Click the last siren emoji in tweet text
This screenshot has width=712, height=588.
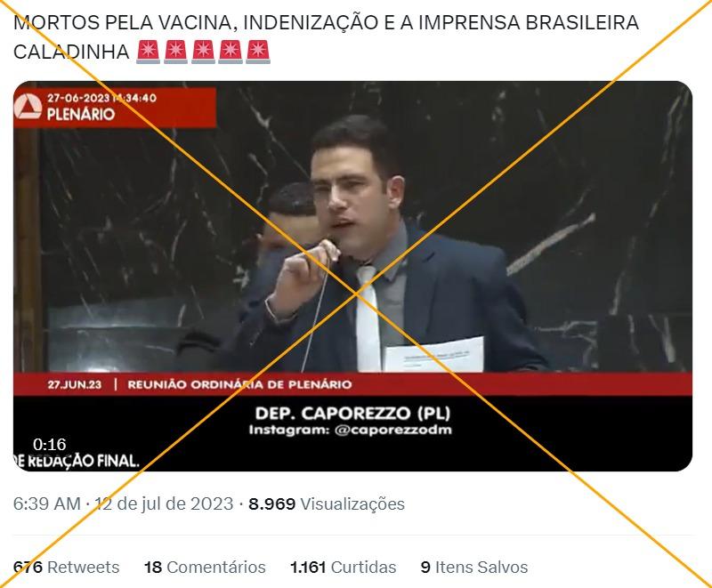[258, 52]
